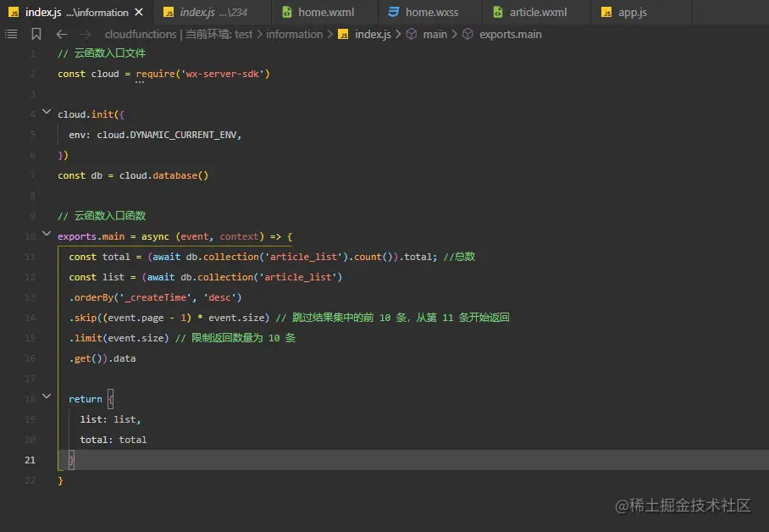Click the JS file icon in breadcrumb
The image size is (769, 532).
point(343,35)
